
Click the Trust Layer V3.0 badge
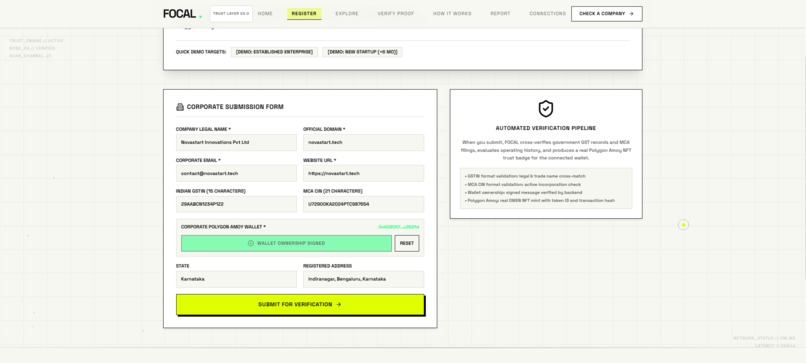point(231,14)
